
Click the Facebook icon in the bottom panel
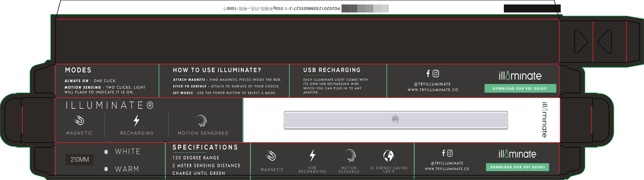click(443, 153)
